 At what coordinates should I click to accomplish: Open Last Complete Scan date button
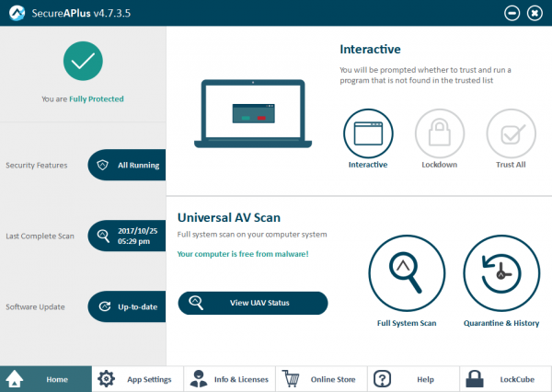[x=127, y=236]
